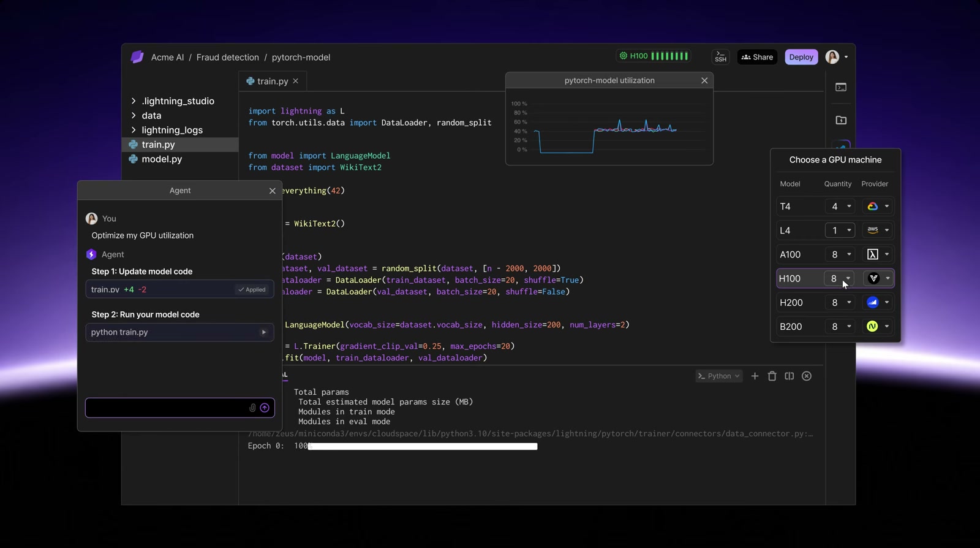Viewport: 980px width, 548px height.
Task: Close the terminal panel with circled X
Action: pos(807,376)
